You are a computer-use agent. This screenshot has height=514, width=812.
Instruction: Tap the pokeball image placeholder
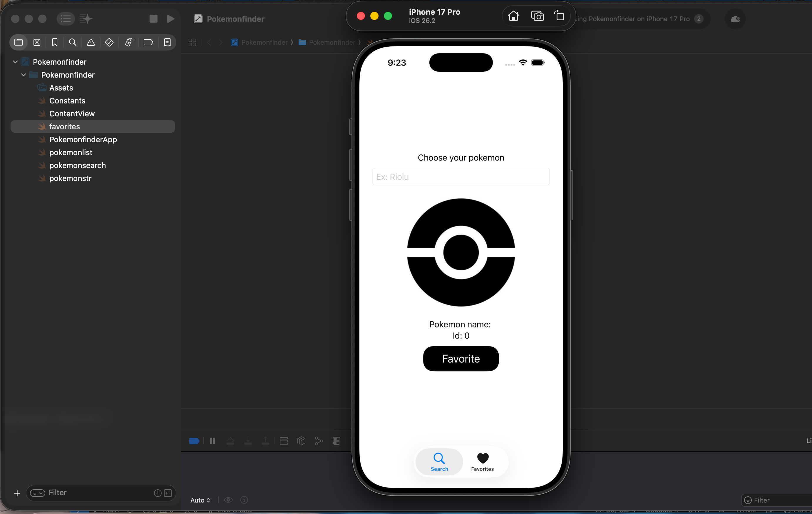pos(461,252)
